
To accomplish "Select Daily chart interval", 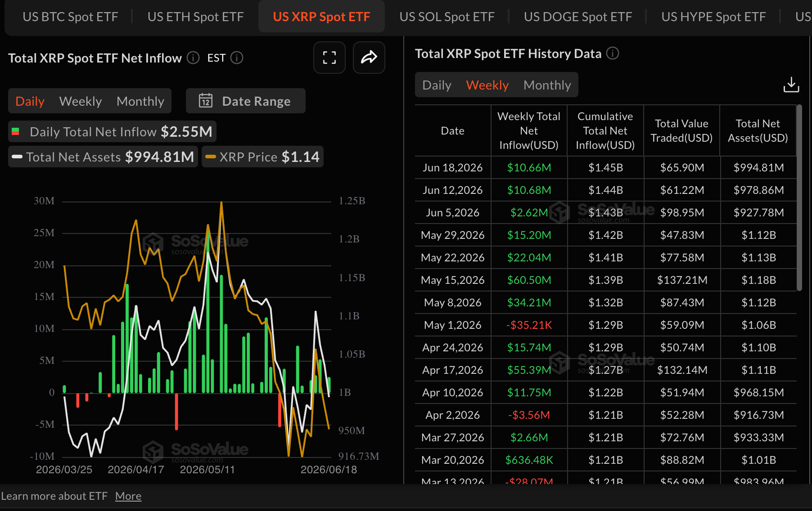I will (x=30, y=101).
